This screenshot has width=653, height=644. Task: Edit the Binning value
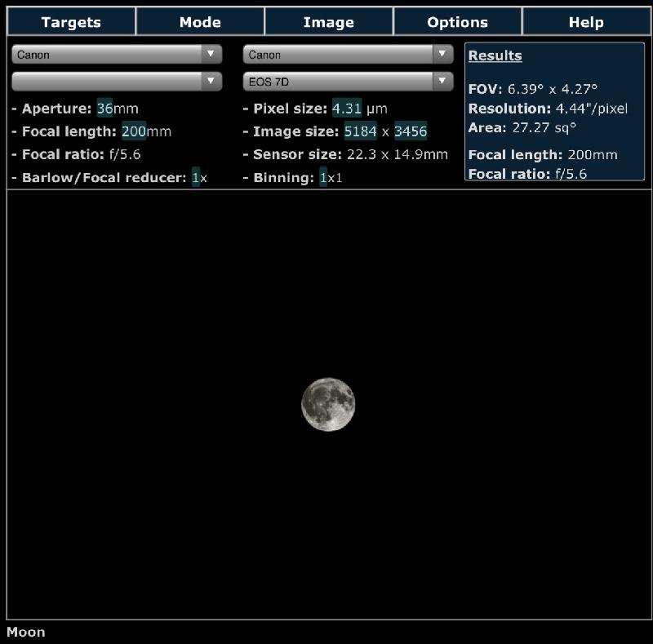click(x=323, y=177)
